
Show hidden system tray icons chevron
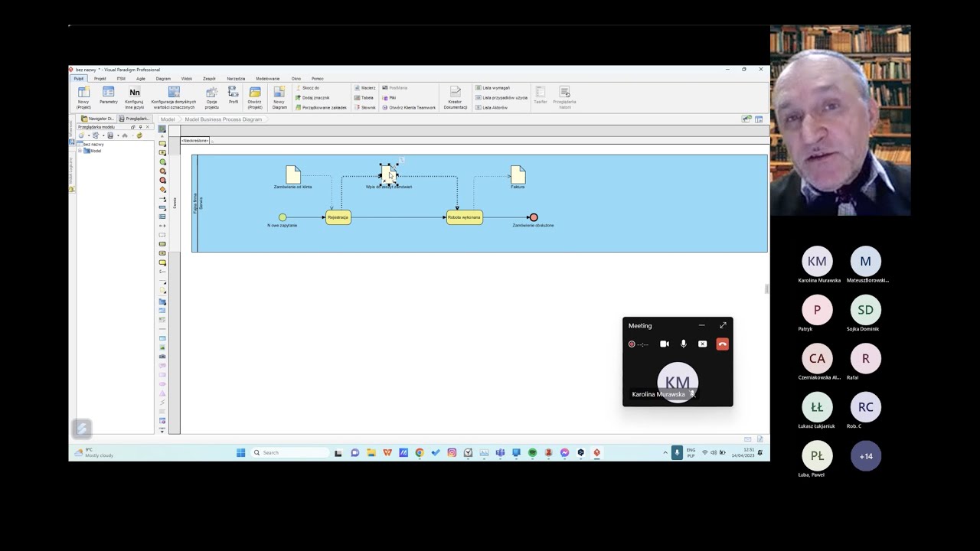(x=665, y=453)
